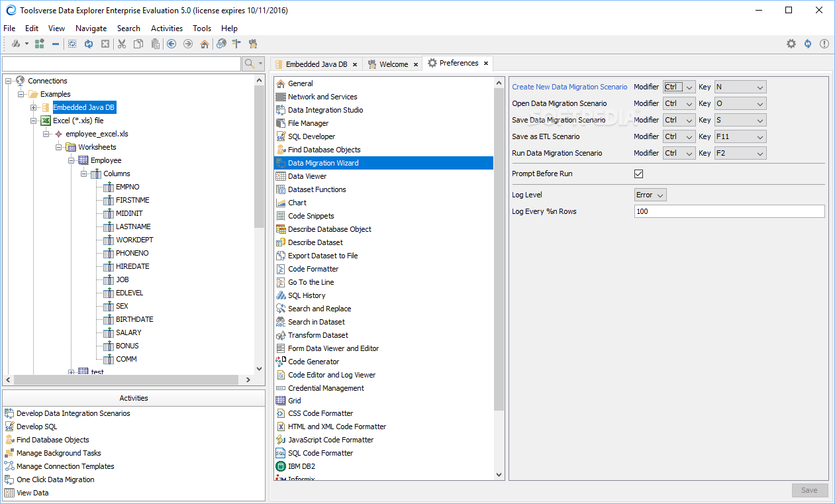Collapse the Employee worksheet node
The image size is (835, 504).
coord(72,160)
